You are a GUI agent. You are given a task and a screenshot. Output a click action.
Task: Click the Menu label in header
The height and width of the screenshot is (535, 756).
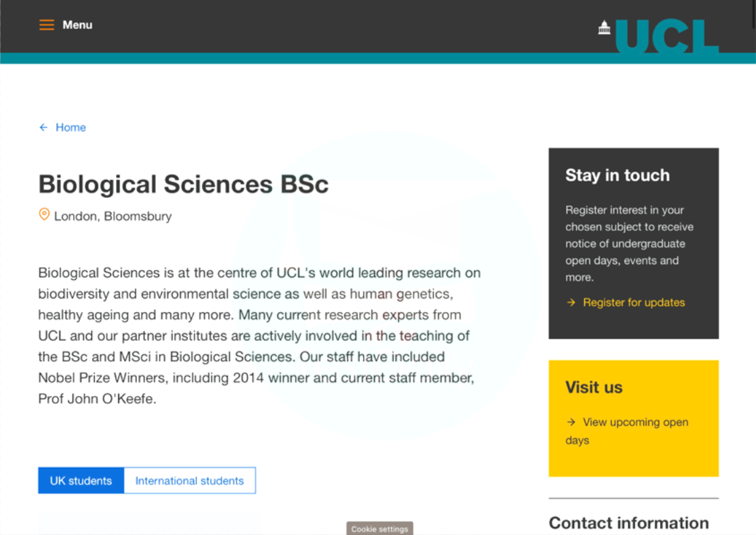77,25
